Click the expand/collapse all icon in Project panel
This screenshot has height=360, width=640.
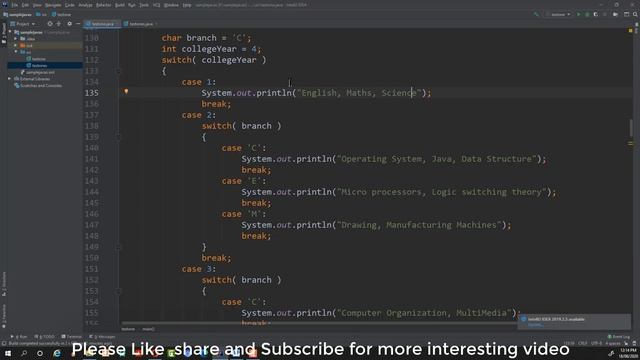pyautogui.click(x=59, y=24)
